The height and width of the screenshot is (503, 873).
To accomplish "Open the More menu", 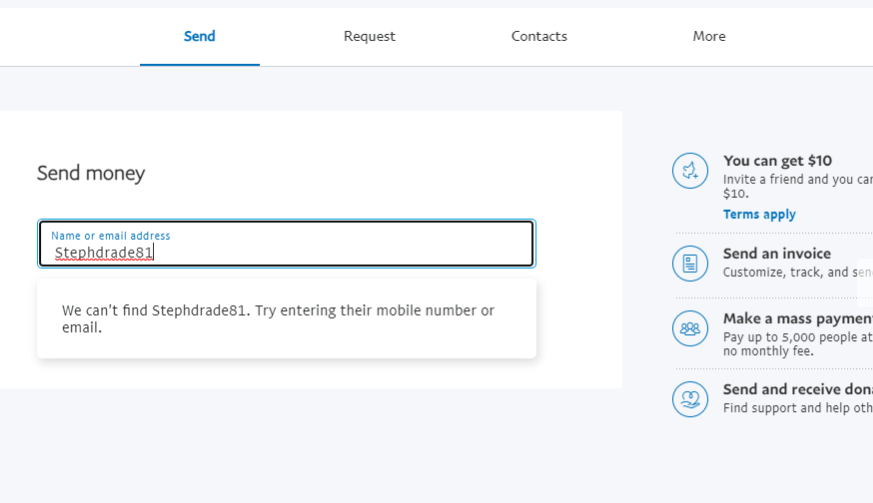I will 709,36.
